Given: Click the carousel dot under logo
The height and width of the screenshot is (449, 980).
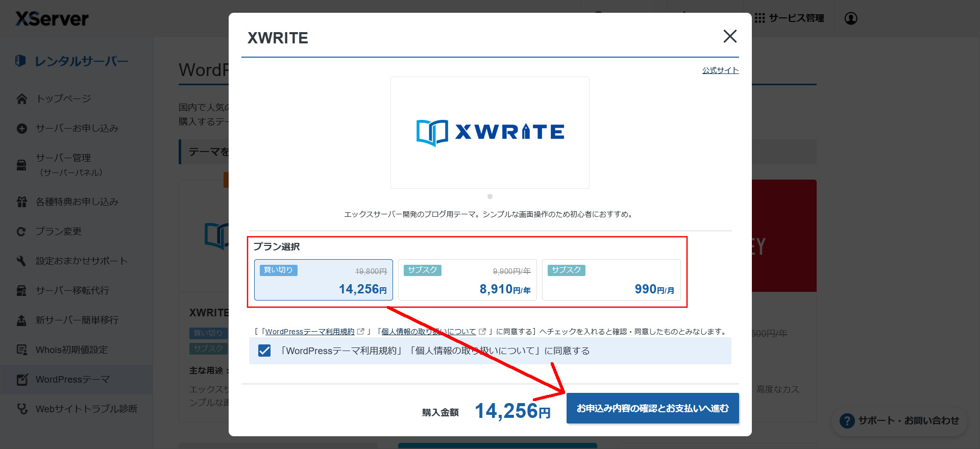Looking at the screenshot, I should [x=490, y=196].
